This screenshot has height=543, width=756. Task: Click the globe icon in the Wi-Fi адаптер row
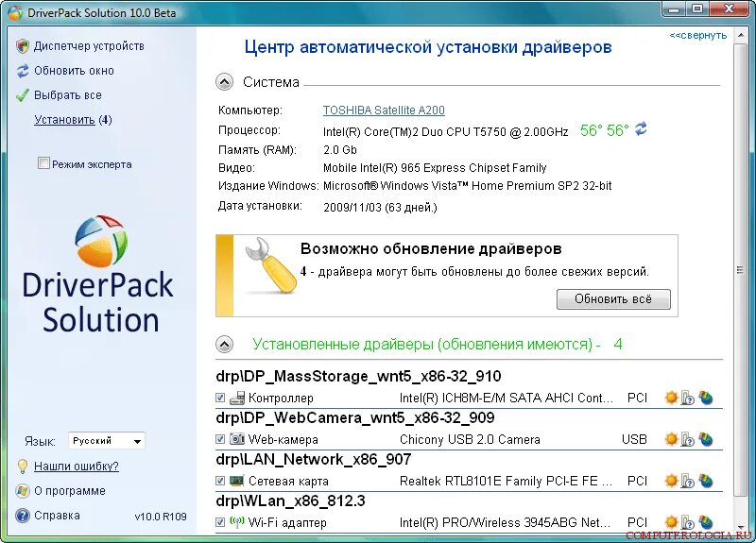coord(705,522)
